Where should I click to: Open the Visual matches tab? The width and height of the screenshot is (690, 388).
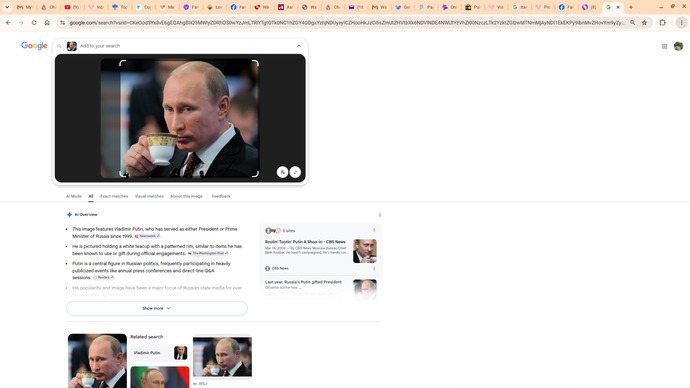(x=149, y=196)
